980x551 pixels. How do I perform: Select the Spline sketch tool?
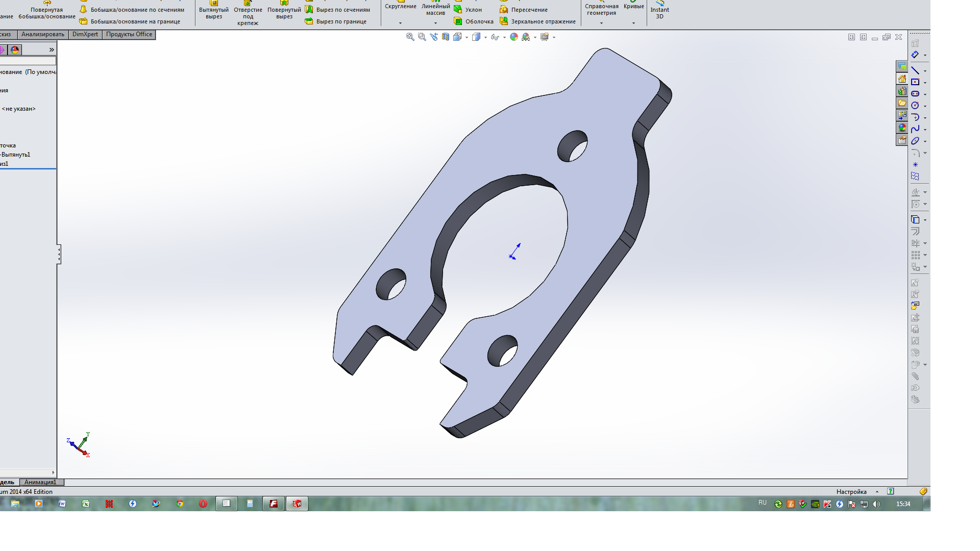click(915, 129)
